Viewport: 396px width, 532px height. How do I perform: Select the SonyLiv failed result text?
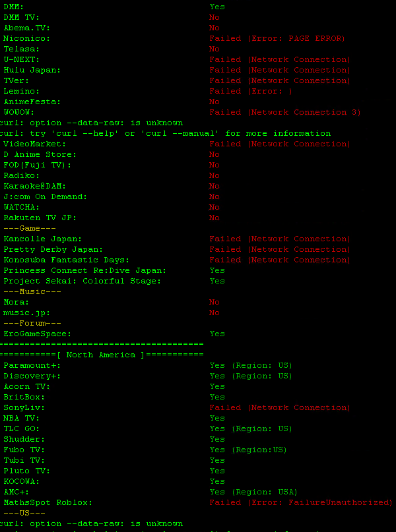tap(279, 407)
